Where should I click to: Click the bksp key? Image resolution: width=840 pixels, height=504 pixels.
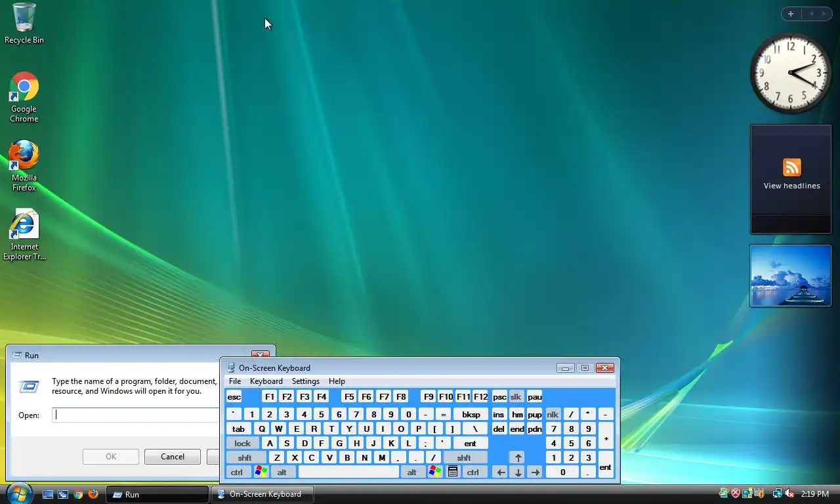coord(471,414)
